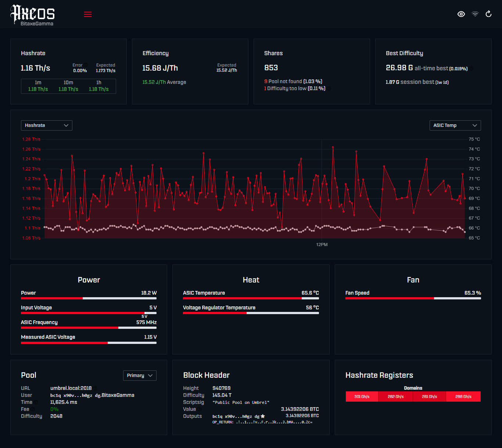
Task: Click the 10m hashrate average
Action: [x=68, y=86]
